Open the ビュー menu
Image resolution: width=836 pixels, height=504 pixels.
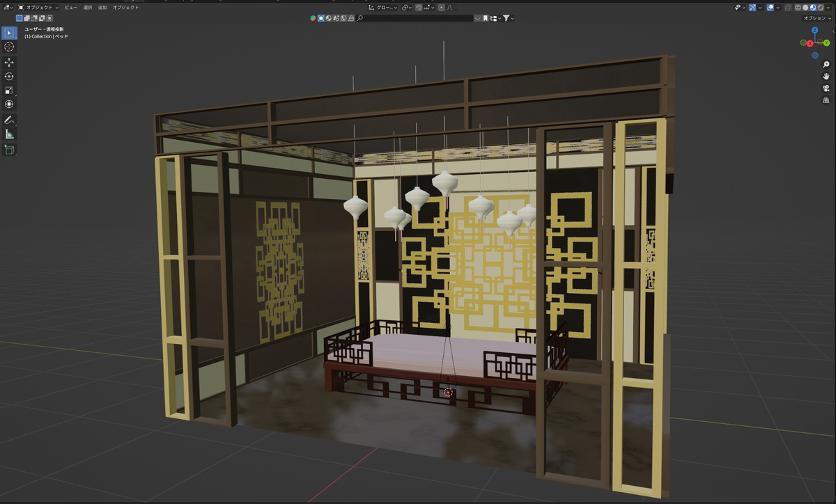click(x=71, y=8)
